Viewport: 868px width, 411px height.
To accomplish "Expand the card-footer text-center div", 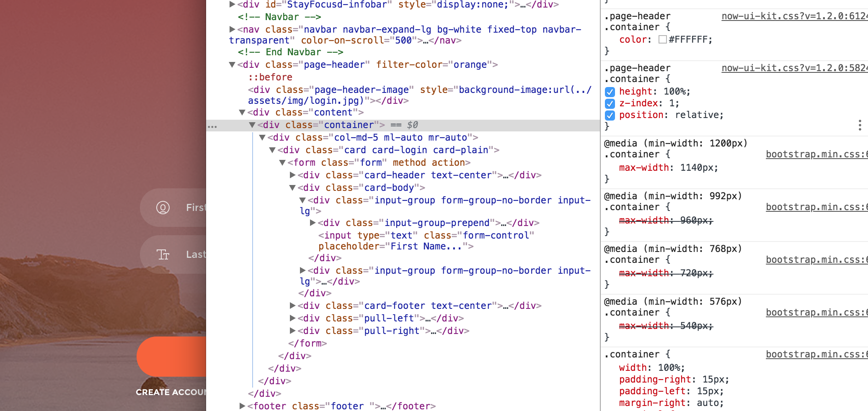I will coord(292,306).
